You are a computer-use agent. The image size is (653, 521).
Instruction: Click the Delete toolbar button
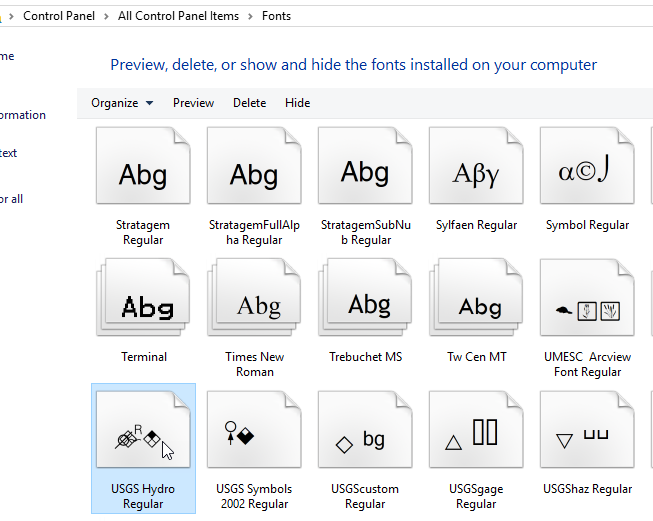(x=249, y=103)
